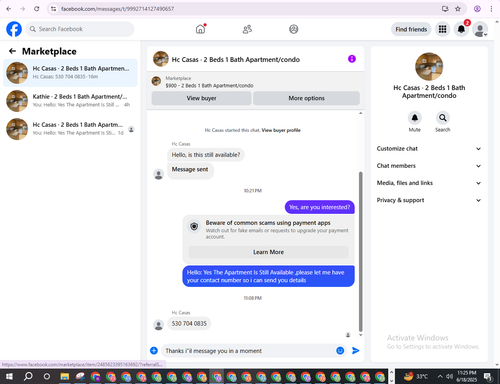Click the '530 704 0835' message bubble
The width and height of the screenshot is (500, 384).
pyautogui.click(x=189, y=324)
